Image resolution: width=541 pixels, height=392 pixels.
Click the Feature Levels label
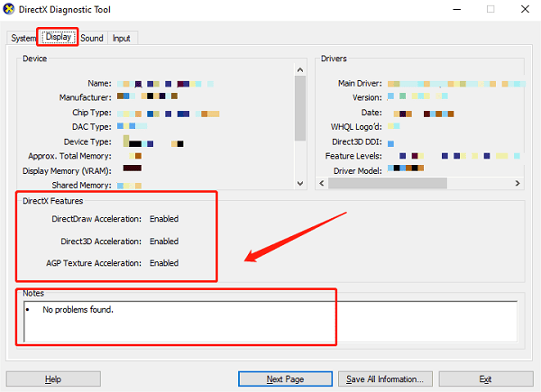(353, 156)
